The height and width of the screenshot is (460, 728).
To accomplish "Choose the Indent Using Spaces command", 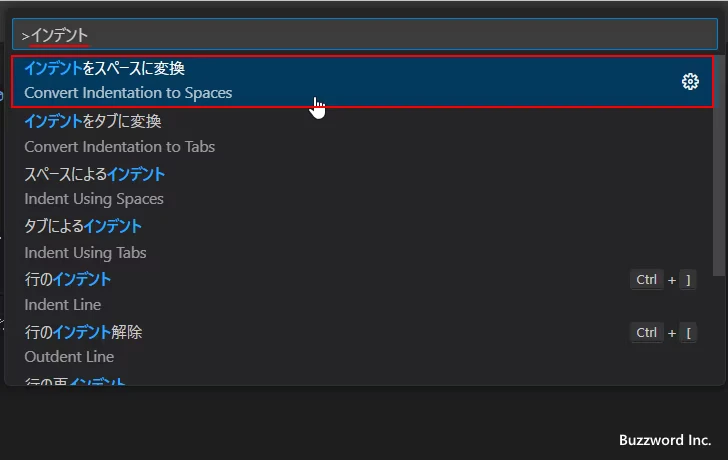I will 300,186.
